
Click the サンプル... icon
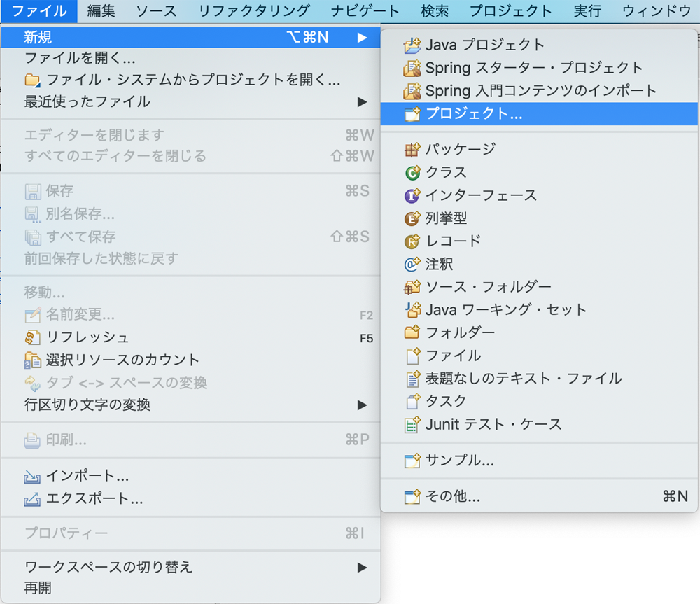pyautogui.click(x=412, y=461)
